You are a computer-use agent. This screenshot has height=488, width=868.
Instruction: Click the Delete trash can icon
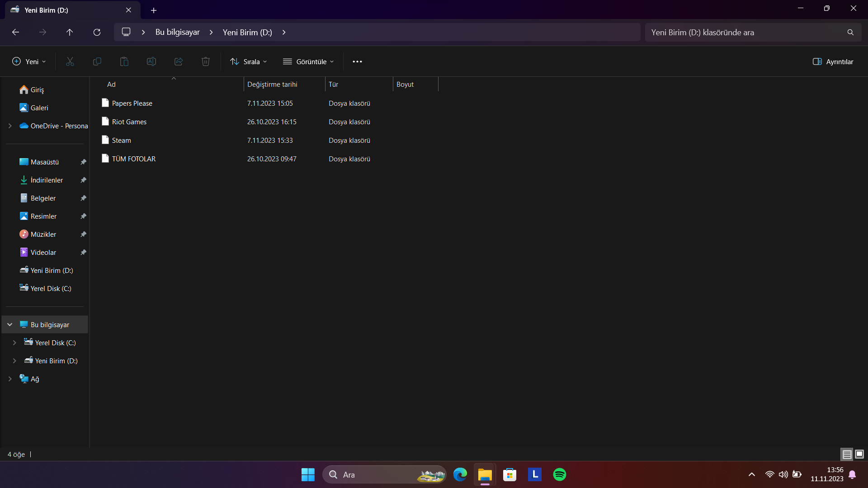[x=205, y=61]
